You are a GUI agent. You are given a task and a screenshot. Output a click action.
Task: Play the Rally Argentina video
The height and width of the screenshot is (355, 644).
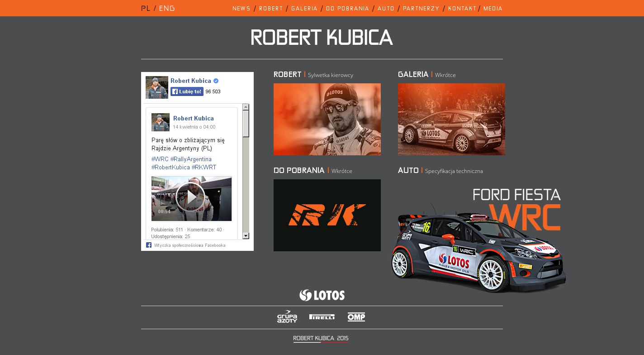(x=191, y=197)
